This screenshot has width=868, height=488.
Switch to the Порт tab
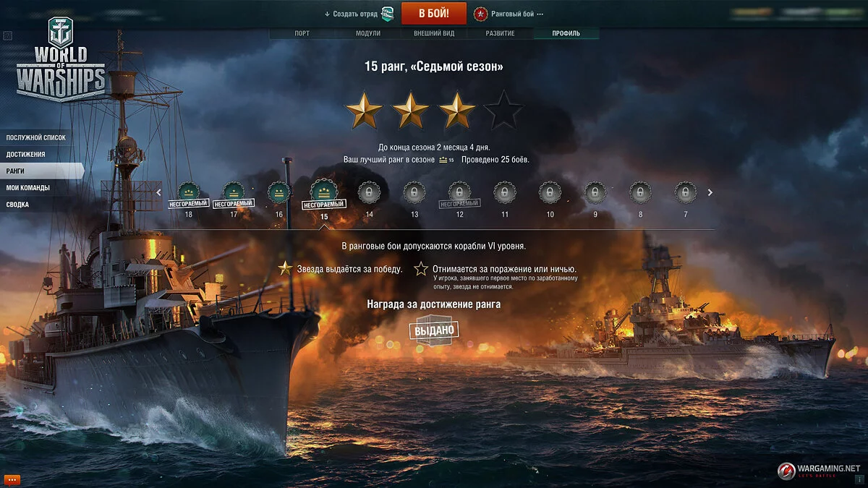(302, 33)
